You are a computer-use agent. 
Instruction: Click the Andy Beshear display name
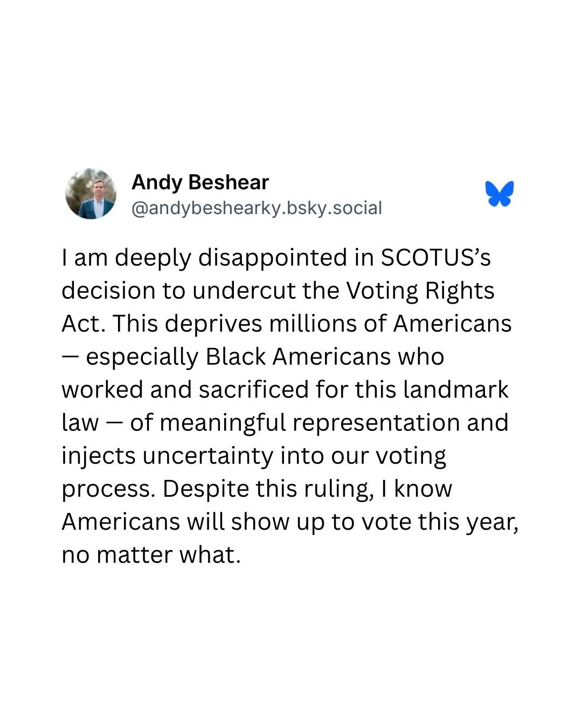(200, 182)
